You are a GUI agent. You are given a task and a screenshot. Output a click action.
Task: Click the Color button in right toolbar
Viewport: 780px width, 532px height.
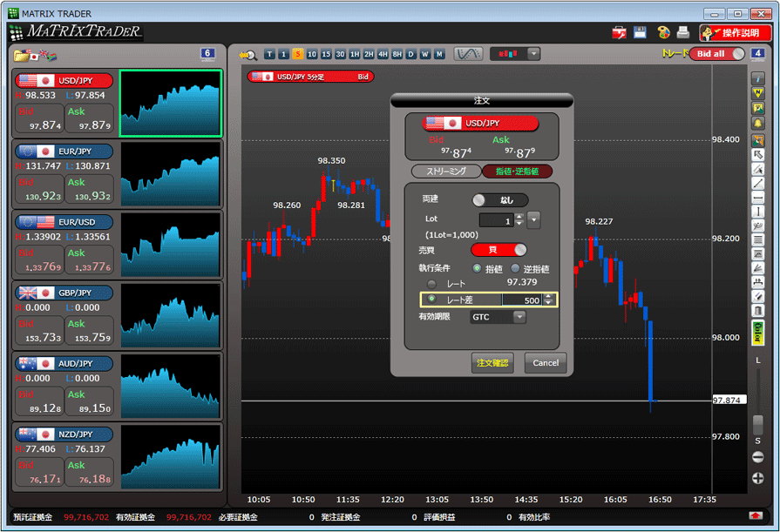[x=757, y=333]
